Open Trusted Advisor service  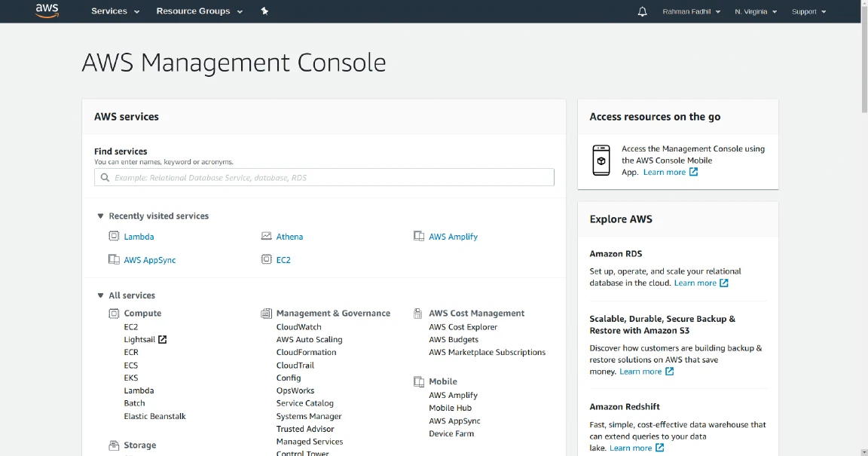[x=305, y=429]
